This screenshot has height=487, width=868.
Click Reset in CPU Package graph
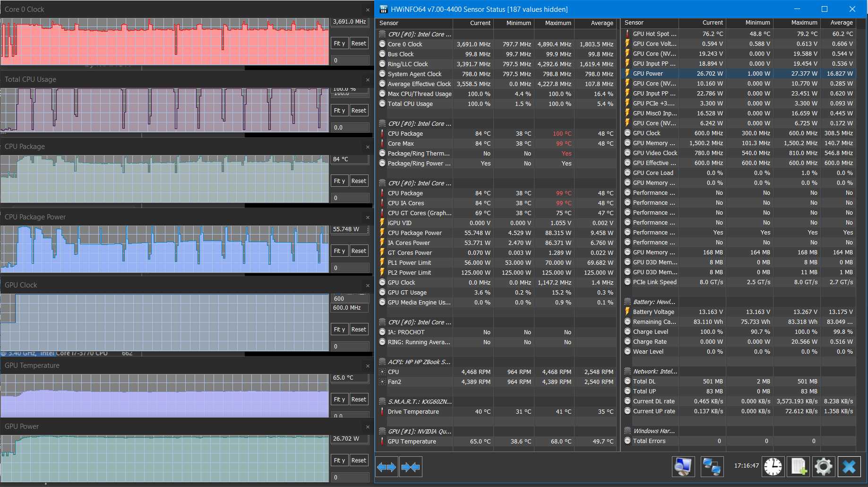[x=359, y=181]
